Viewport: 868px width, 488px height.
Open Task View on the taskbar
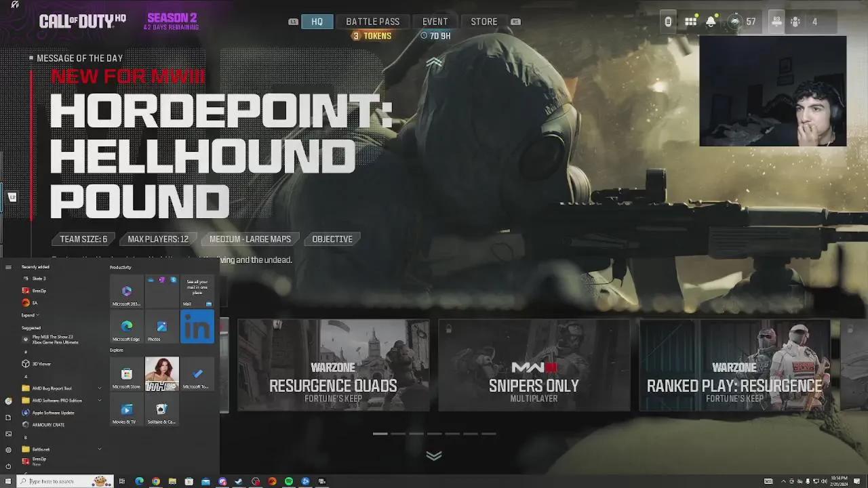pyautogui.click(x=122, y=481)
